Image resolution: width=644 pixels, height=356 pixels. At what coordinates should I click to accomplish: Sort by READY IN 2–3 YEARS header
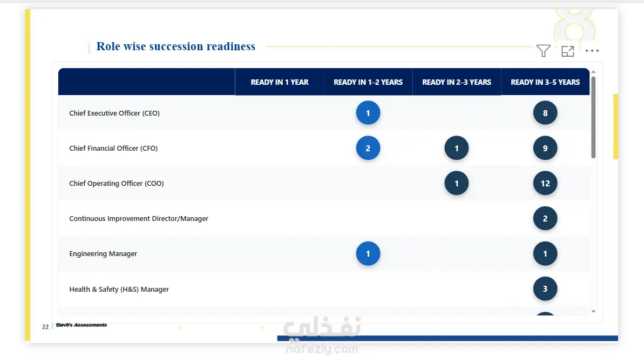[x=457, y=82]
